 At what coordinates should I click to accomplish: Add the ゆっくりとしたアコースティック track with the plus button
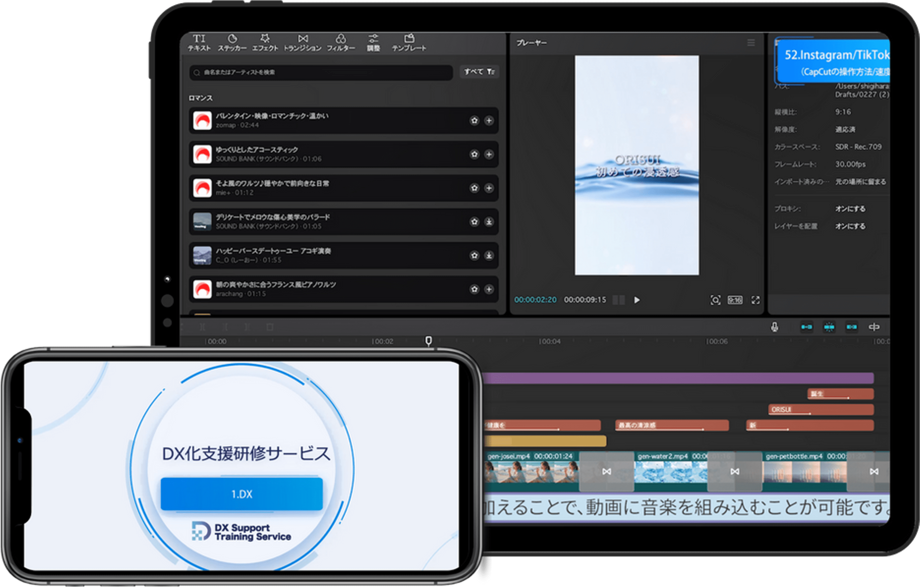click(489, 154)
